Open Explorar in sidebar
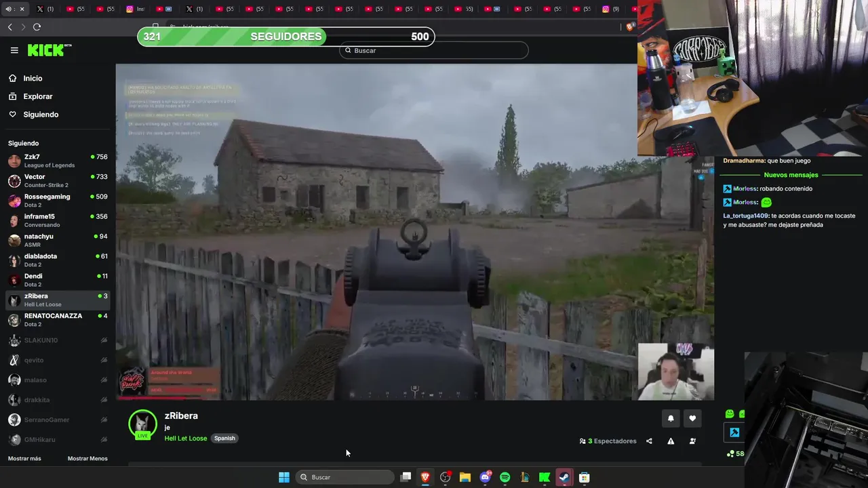868x488 pixels. pyautogui.click(x=37, y=96)
